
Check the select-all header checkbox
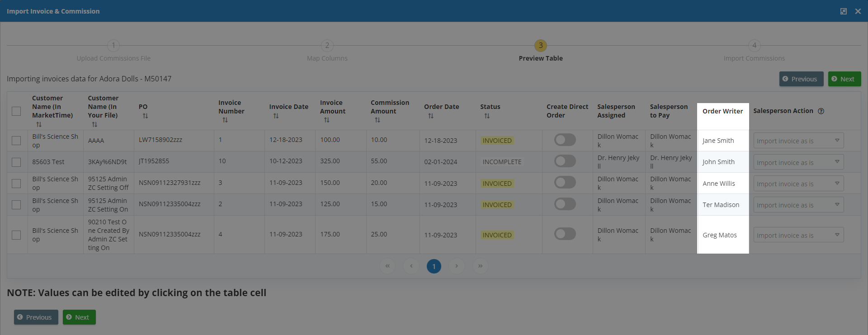tap(16, 111)
